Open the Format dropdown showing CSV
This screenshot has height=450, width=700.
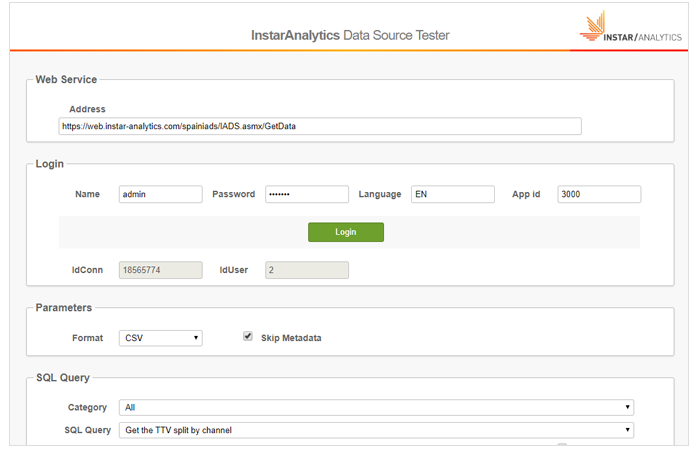161,338
